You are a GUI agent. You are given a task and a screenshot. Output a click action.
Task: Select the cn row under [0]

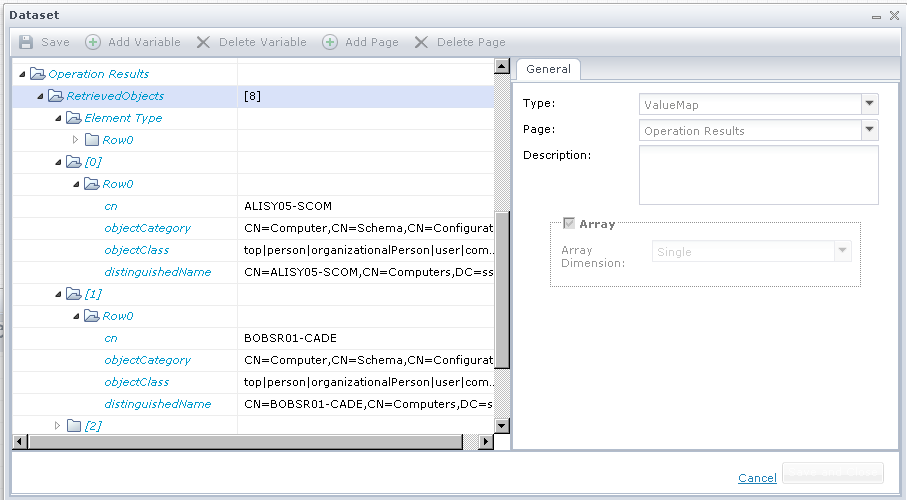click(x=253, y=207)
